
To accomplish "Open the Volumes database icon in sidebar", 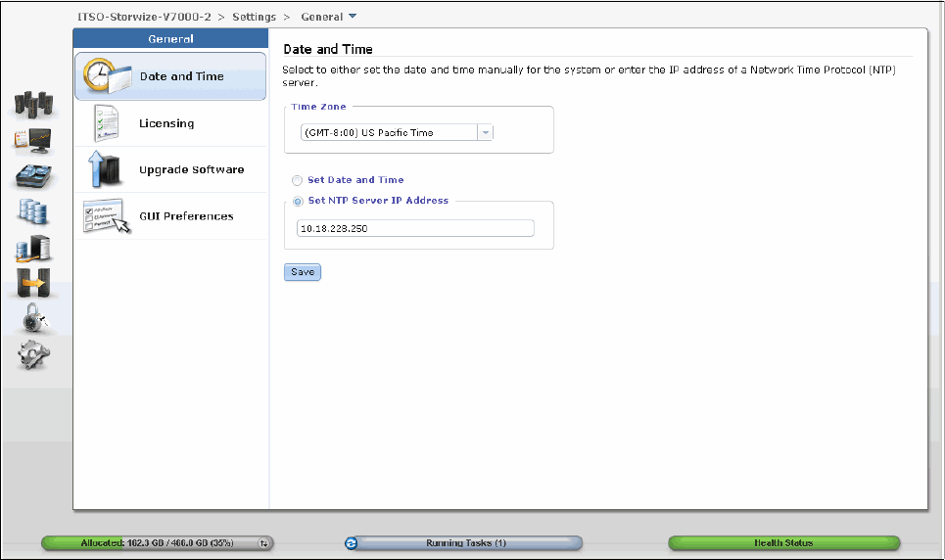I will click(x=32, y=211).
